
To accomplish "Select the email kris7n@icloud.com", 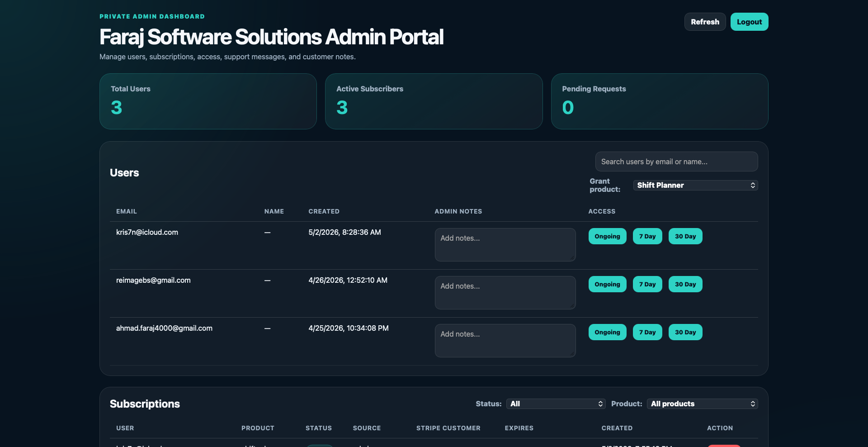I will [147, 232].
